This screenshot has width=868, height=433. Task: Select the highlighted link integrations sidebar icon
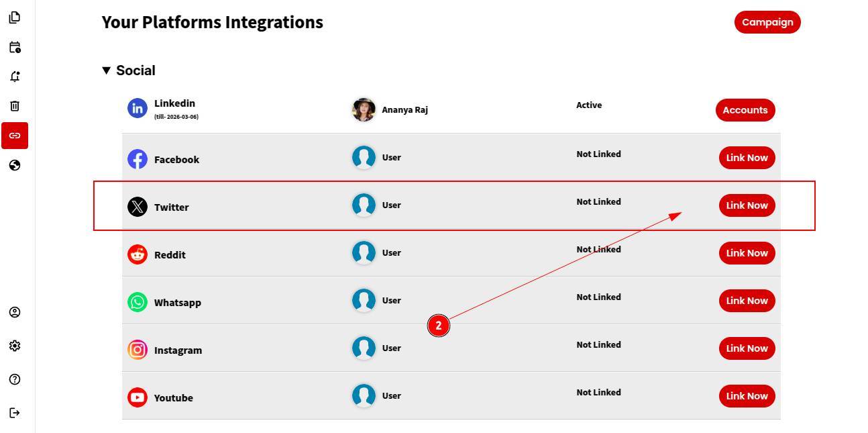[x=15, y=136]
